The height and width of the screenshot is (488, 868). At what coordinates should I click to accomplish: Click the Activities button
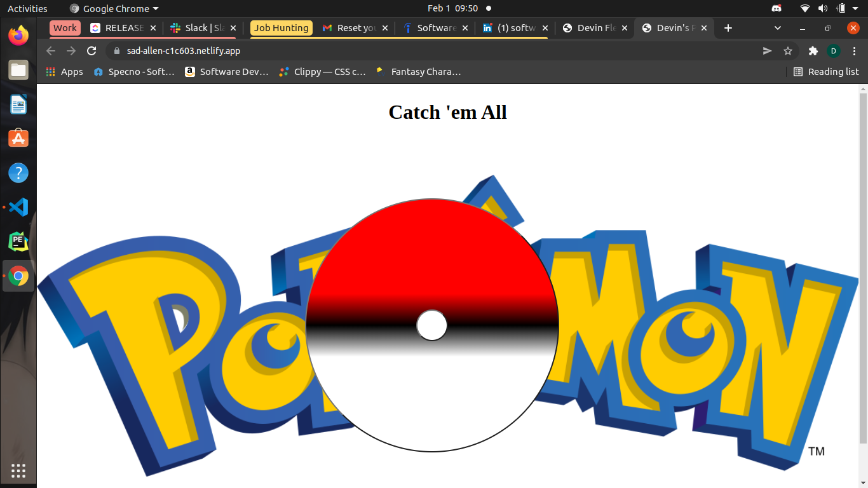[x=27, y=8]
